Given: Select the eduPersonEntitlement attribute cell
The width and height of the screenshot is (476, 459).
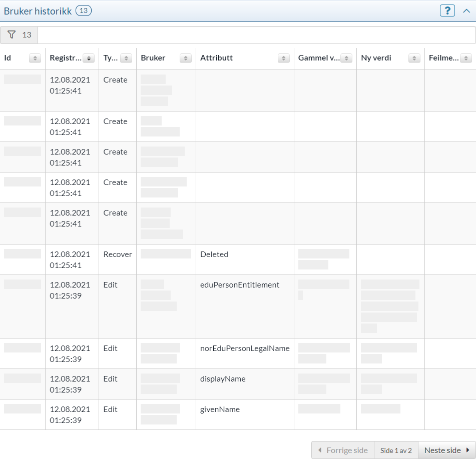Looking at the screenshot, I should tap(240, 285).
